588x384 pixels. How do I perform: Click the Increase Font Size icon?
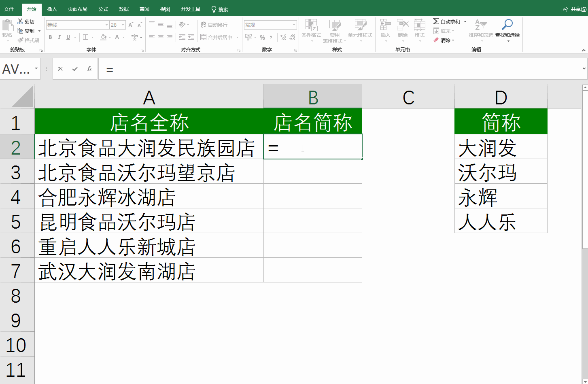[131, 25]
